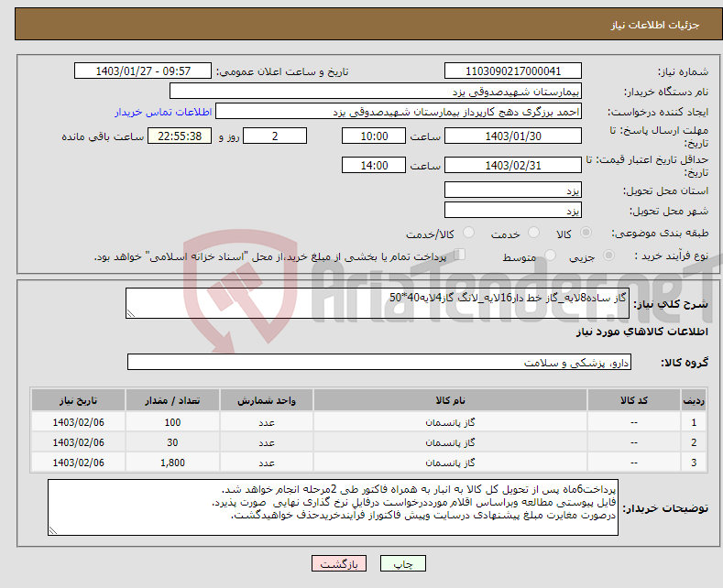The height and width of the screenshot is (588, 723).
Task: Click the ردیف column header
Action: (694, 400)
